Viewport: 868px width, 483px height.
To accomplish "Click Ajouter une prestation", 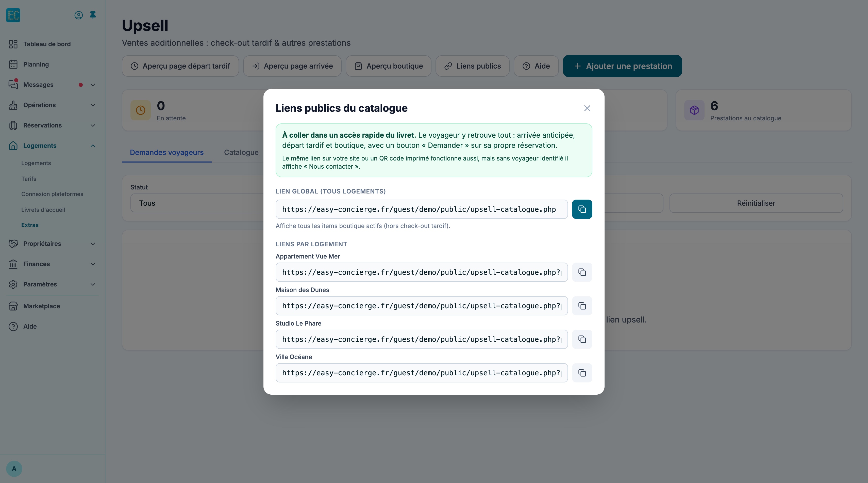I will pyautogui.click(x=622, y=66).
